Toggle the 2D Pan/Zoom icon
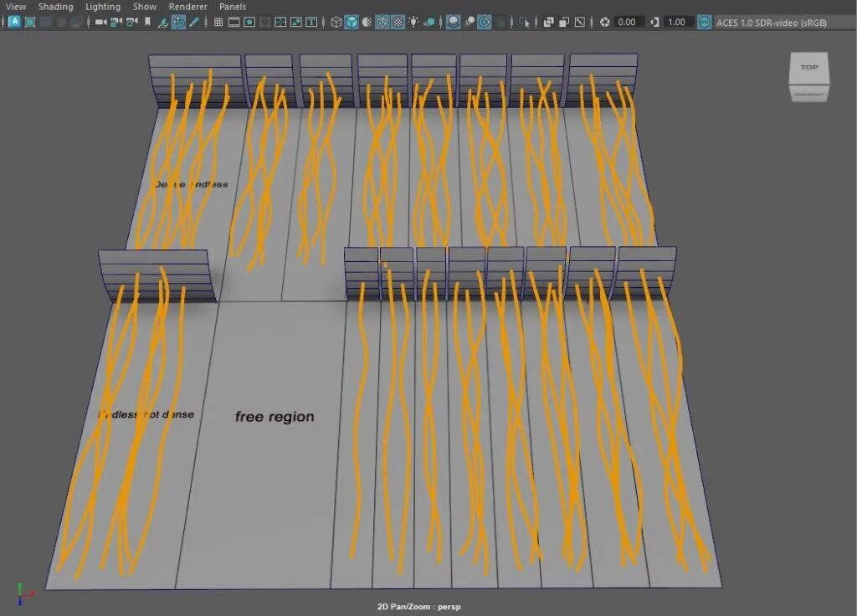Image resolution: width=857 pixels, height=616 pixels. (178, 22)
